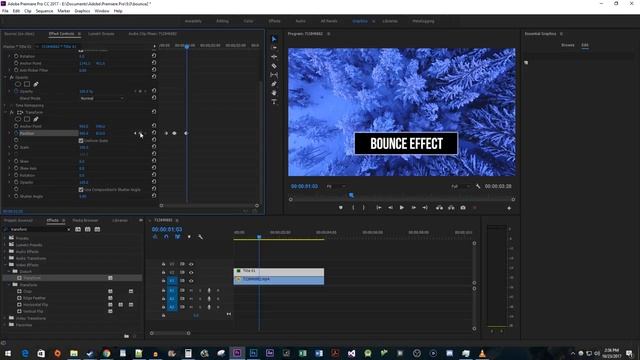This screenshot has width=640, height=360.
Task: Select the Hand tool
Action: click(274, 93)
